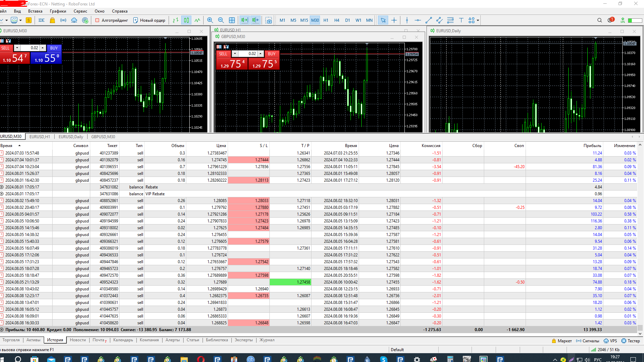Screen dimensions: 644x362
Task: Select the Zoom In chart icon
Action: (x=210, y=20)
